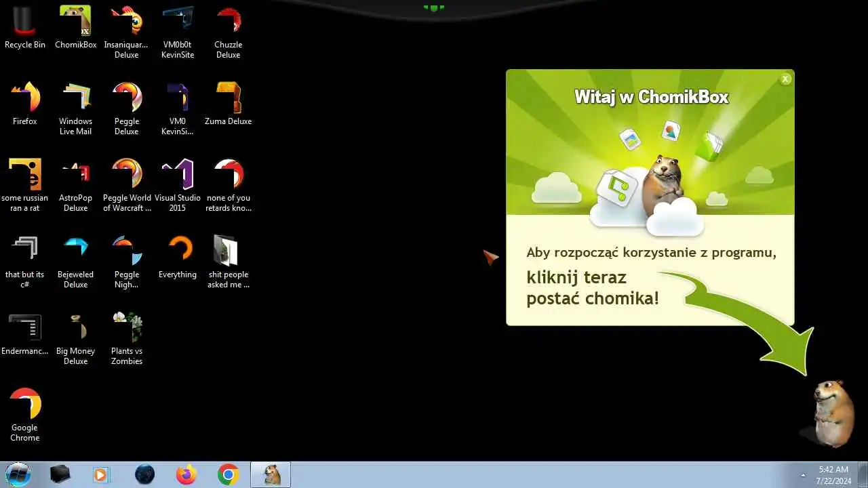Click the dark globe taskbar icon

click(144, 474)
